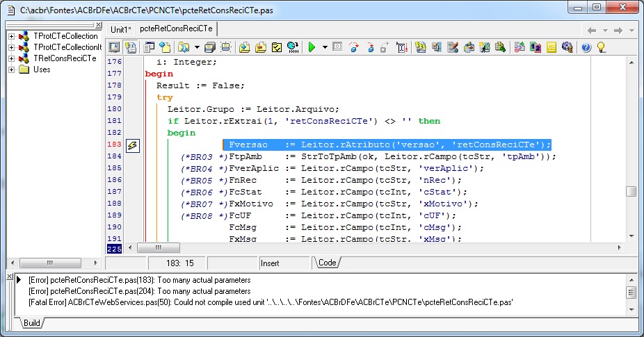Click the yellow C note icon
644x337 pixels.
[552, 48]
